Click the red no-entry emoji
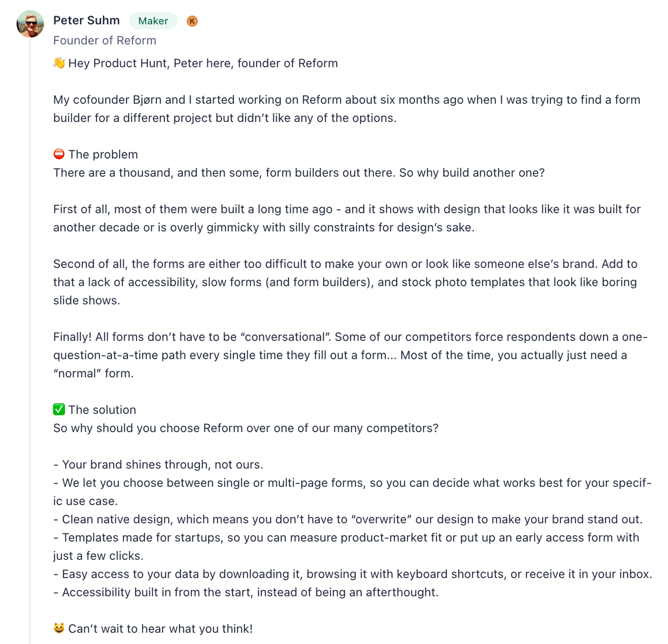This screenshot has height=644, width=668. tap(59, 154)
